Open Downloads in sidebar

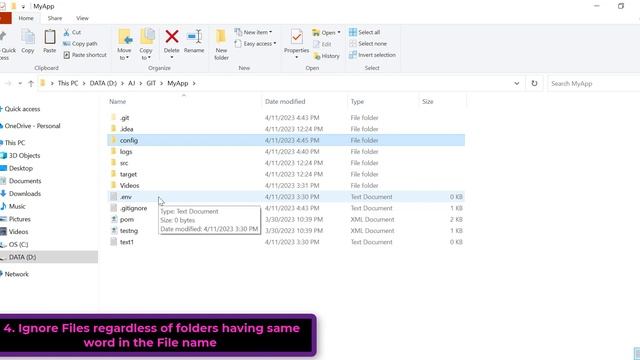[x=24, y=193]
